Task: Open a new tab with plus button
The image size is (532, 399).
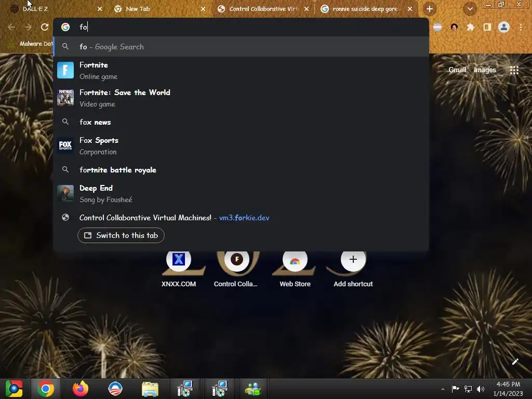Action: [430, 9]
